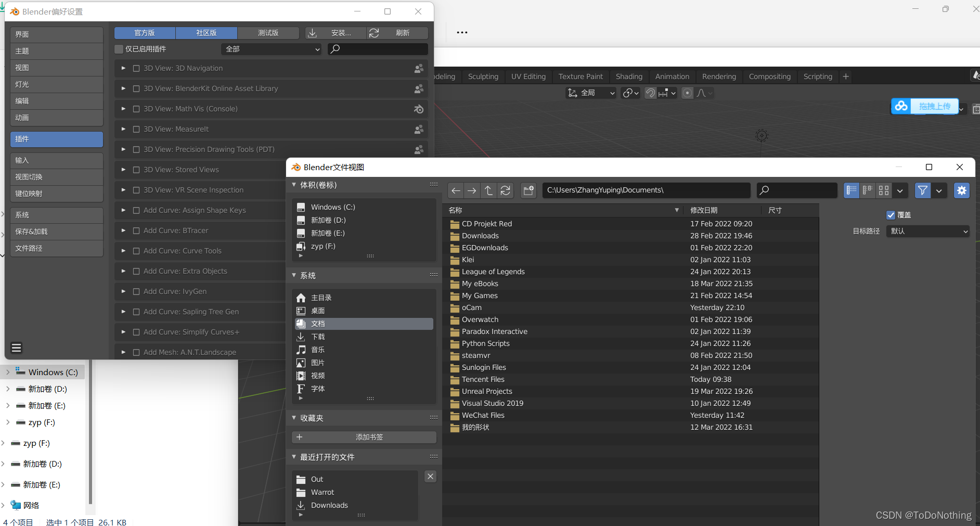Go forward in Blender file view

pyautogui.click(x=472, y=190)
